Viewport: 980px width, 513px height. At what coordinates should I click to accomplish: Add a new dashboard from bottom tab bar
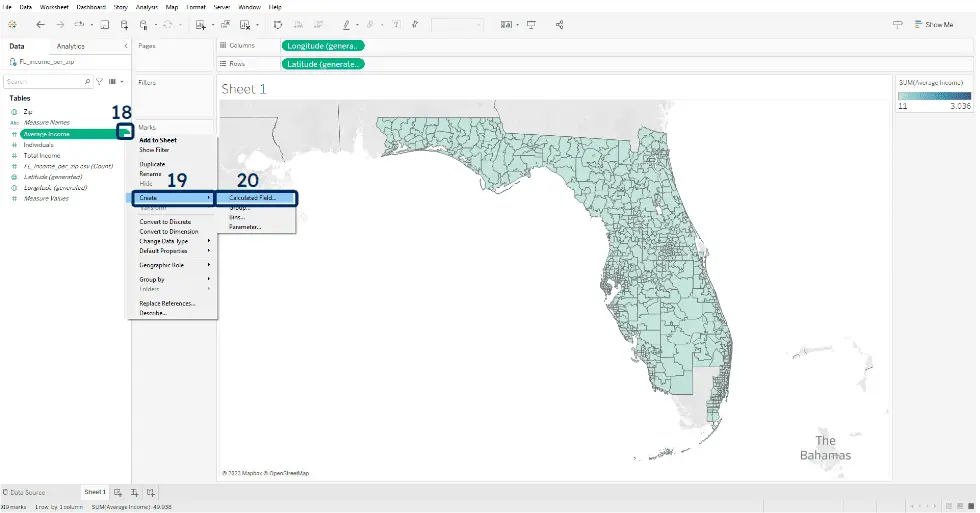[134, 492]
